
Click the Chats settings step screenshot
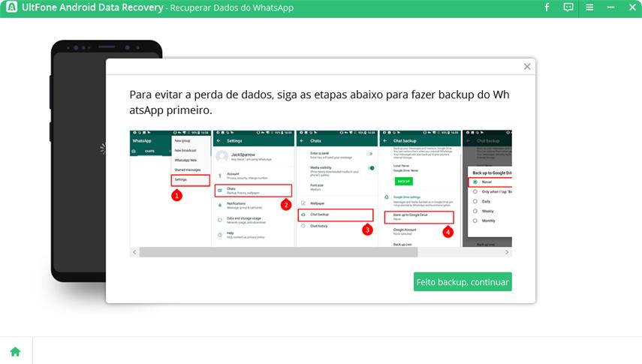(x=254, y=188)
